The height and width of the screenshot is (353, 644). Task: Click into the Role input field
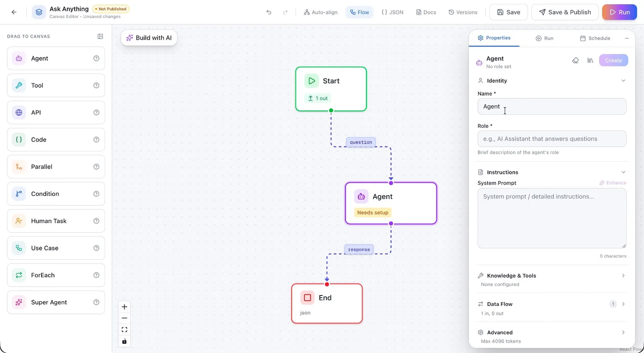[552, 139]
